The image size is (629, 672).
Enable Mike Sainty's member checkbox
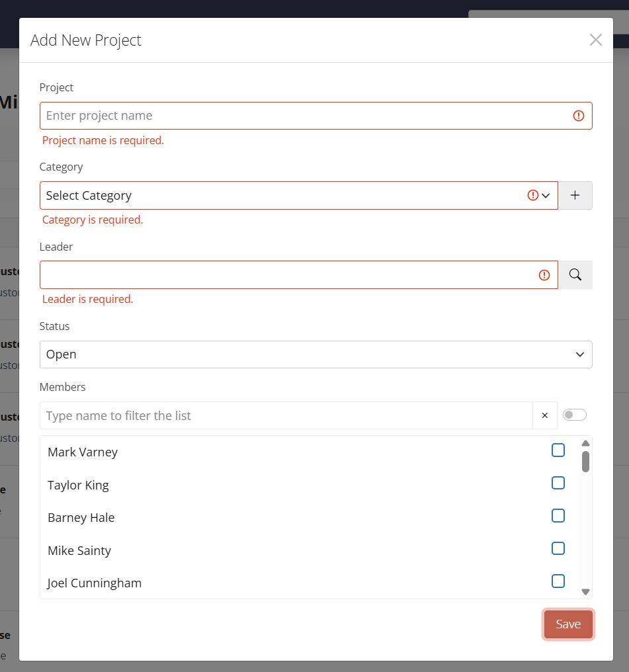pyautogui.click(x=558, y=548)
